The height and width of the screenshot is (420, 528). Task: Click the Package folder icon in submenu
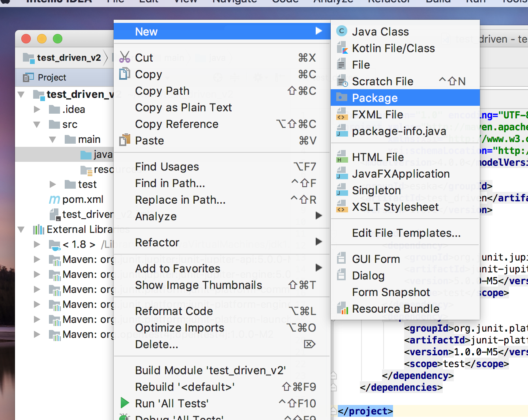point(342,97)
